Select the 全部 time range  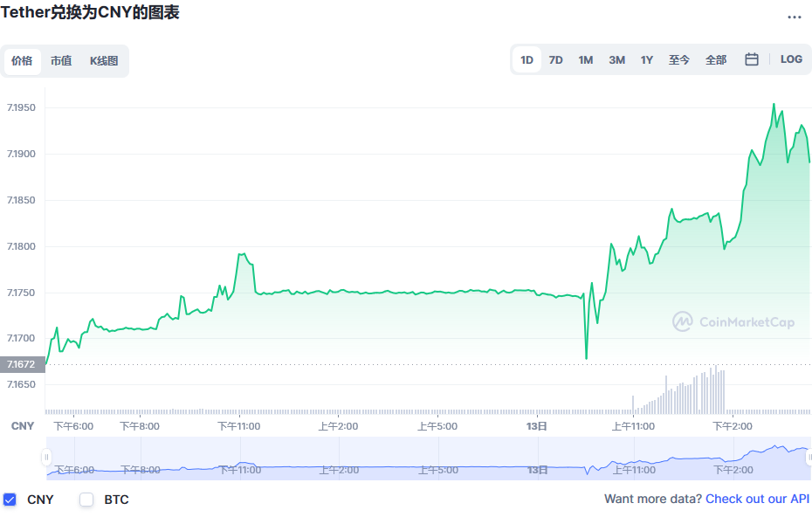coord(716,59)
